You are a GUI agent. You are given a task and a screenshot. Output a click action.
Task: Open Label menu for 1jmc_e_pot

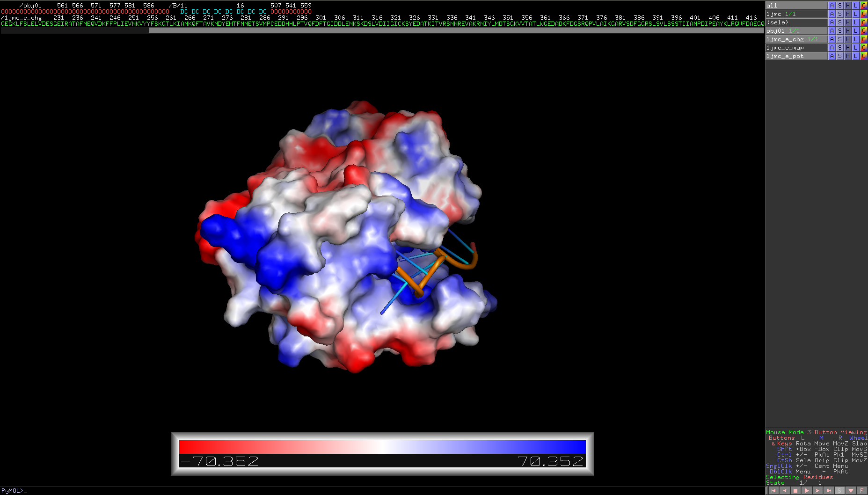click(856, 56)
